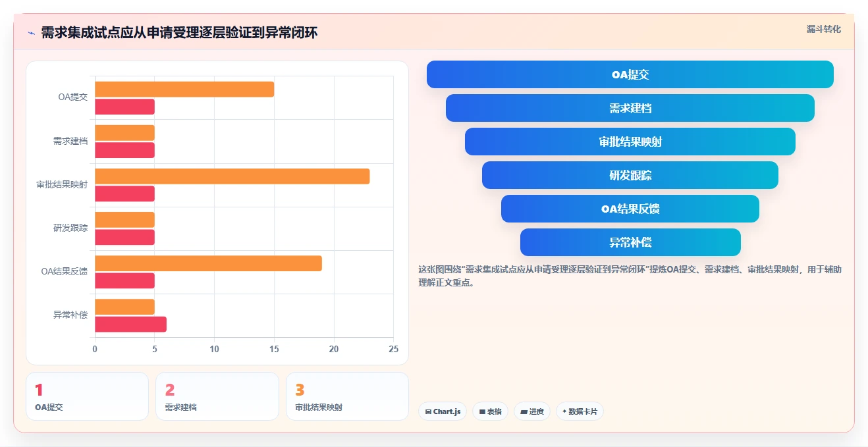The height and width of the screenshot is (447, 868).
Task: Click the red bar for 需求建档
Action: coord(124,150)
